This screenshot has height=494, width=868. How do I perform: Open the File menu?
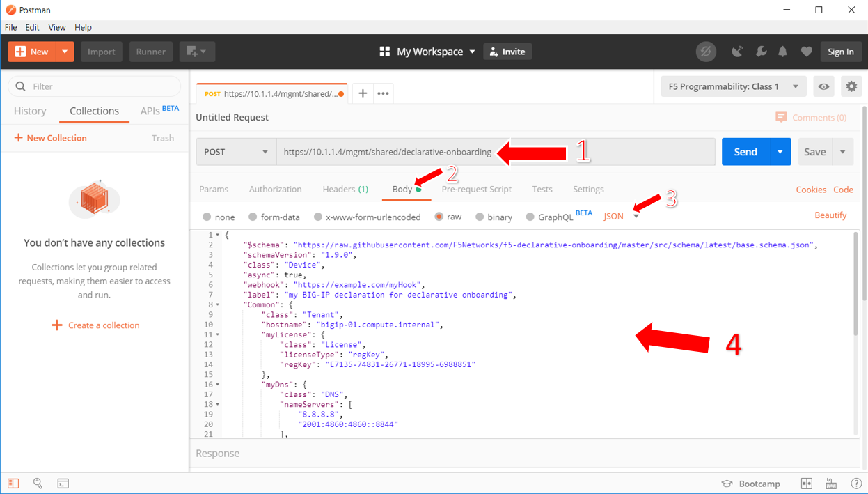(x=11, y=27)
